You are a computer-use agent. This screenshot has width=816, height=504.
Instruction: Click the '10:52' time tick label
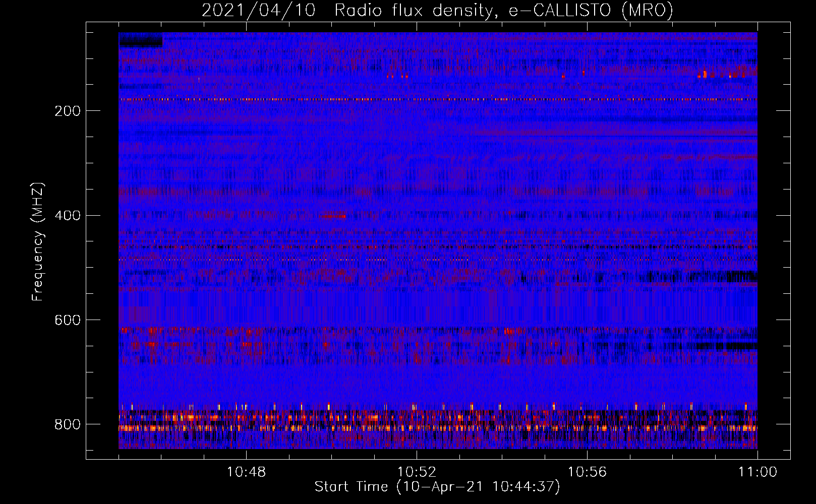click(x=417, y=472)
